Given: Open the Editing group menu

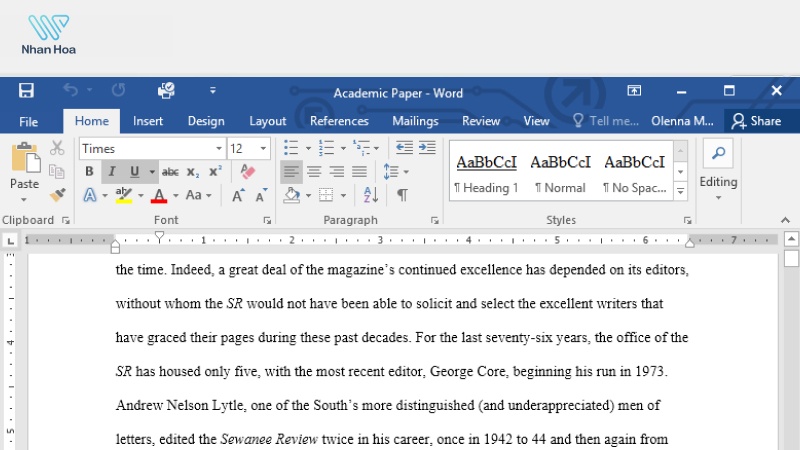Looking at the screenshot, I should click(x=718, y=172).
